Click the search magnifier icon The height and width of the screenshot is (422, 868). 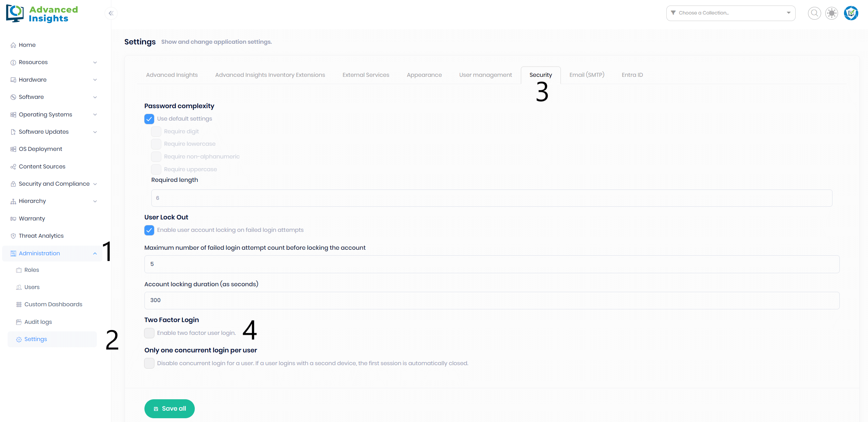pos(814,13)
